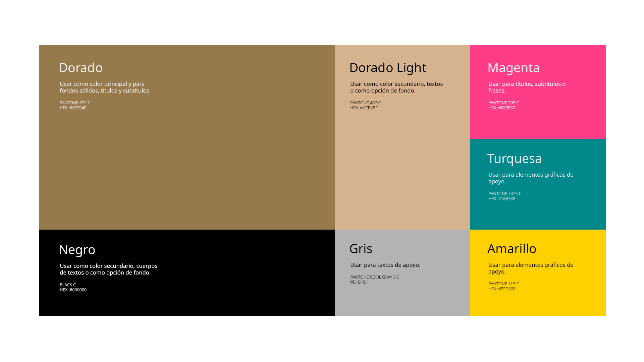Click the Gris heading
The image size is (644, 362).
[x=361, y=249]
